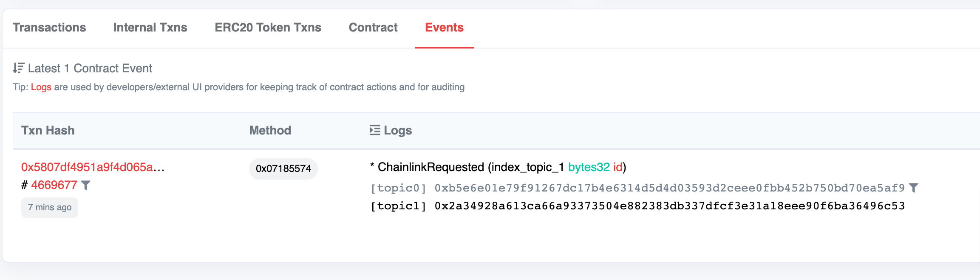
Task: Click the topic1 hash value
Action: coord(669,206)
